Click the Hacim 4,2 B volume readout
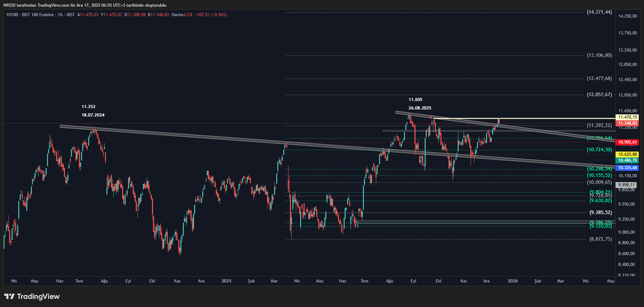This screenshot has height=307, width=644. pos(181,14)
